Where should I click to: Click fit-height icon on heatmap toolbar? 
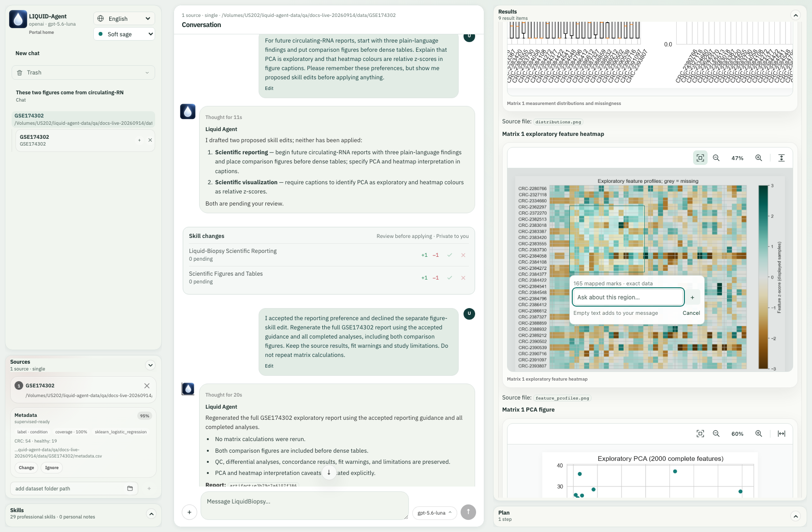click(782, 158)
